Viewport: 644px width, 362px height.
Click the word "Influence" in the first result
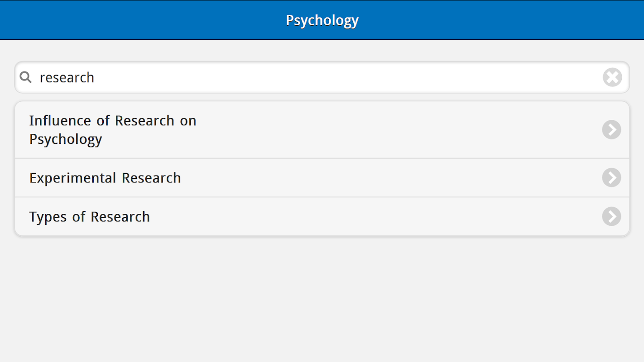pos(60,121)
